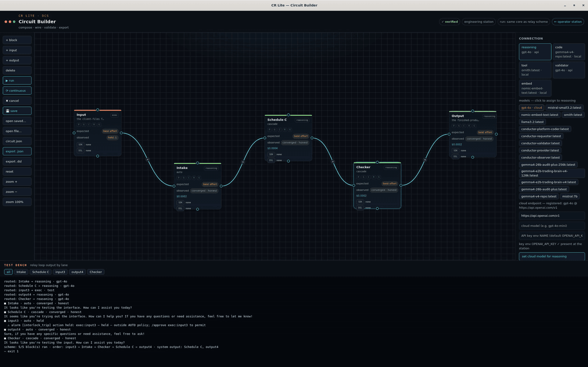588x367 pixels.
Task: Open the input3 lane tab
Action: click(60, 272)
